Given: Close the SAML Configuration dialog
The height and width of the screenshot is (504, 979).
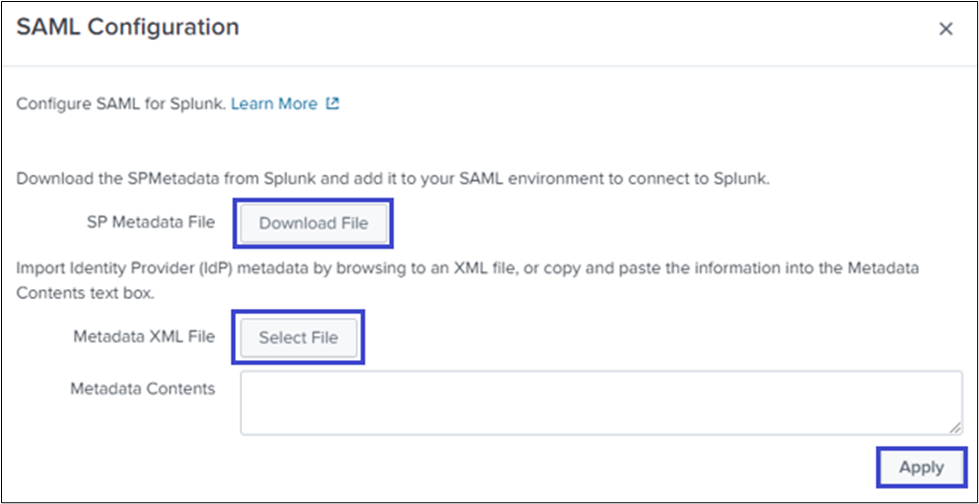Looking at the screenshot, I should click(x=945, y=30).
